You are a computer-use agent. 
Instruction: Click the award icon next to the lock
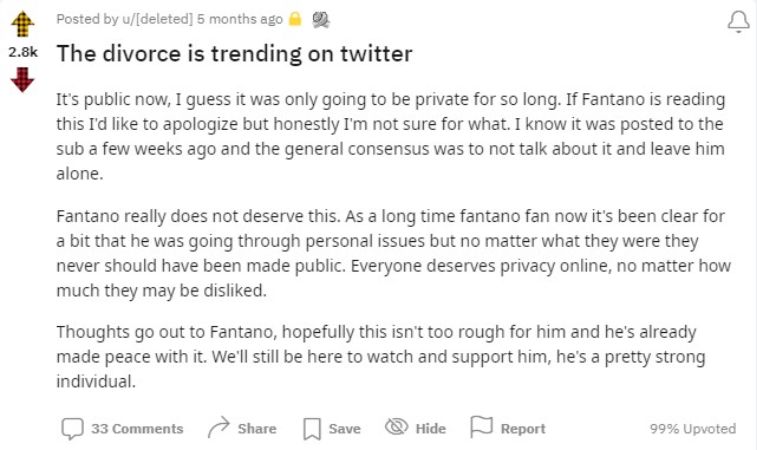coord(321,19)
